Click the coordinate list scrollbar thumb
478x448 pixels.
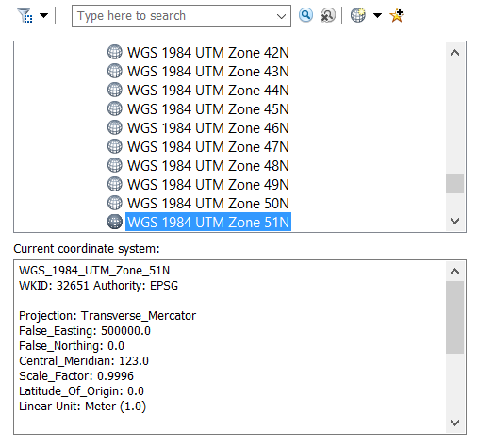click(x=454, y=183)
